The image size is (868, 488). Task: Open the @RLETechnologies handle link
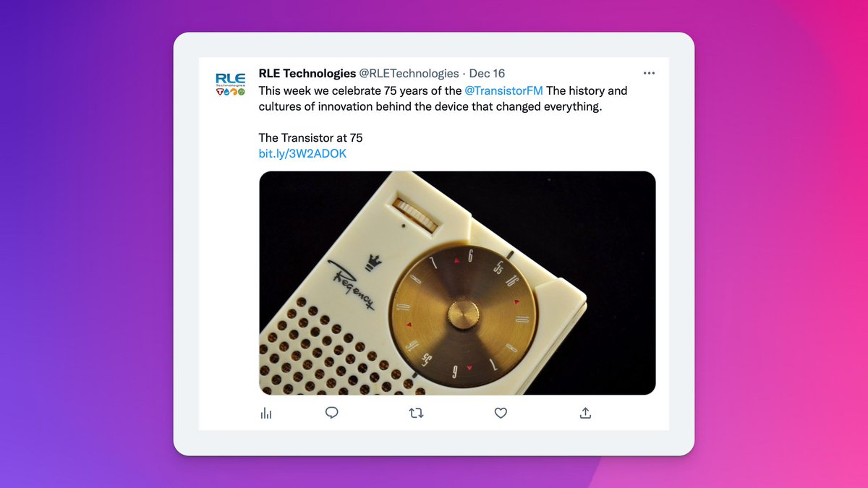click(409, 73)
